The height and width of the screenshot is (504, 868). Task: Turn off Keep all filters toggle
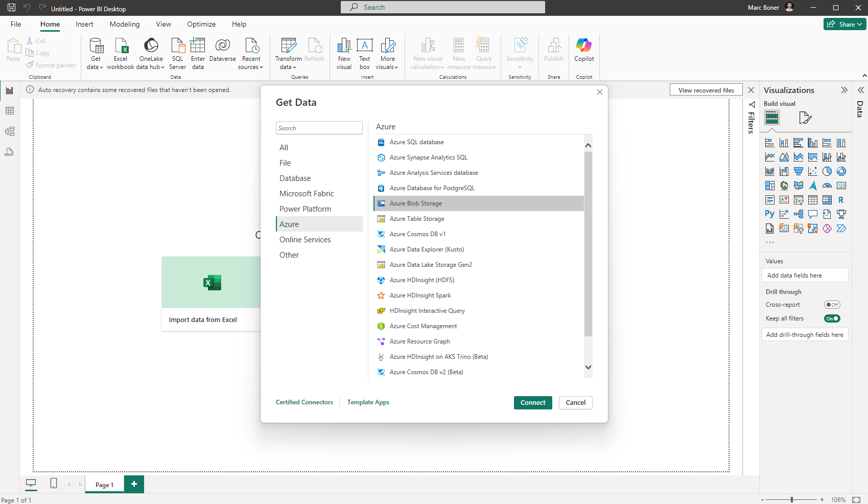pyautogui.click(x=832, y=318)
